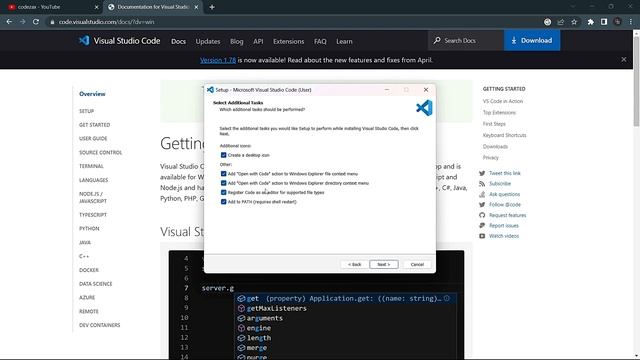This screenshot has height=360, width=640.
Task: Open the Top Extensions link
Action: [499, 113]
